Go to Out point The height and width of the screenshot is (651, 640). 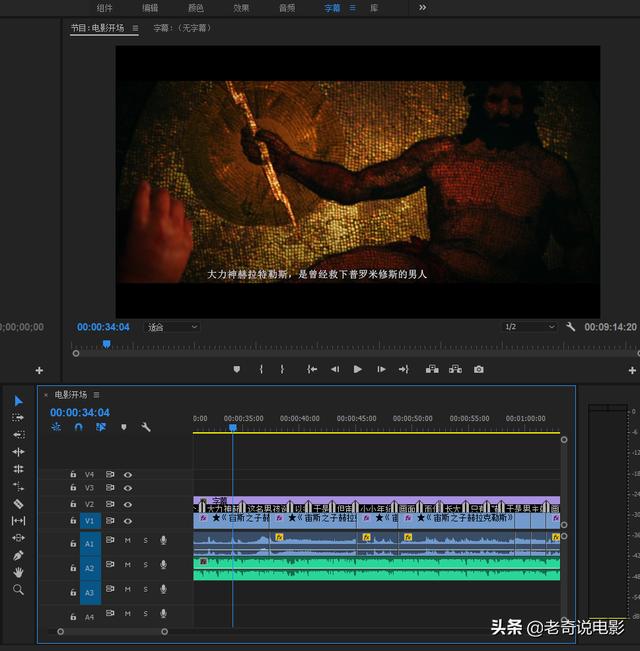tap(404, 369)
